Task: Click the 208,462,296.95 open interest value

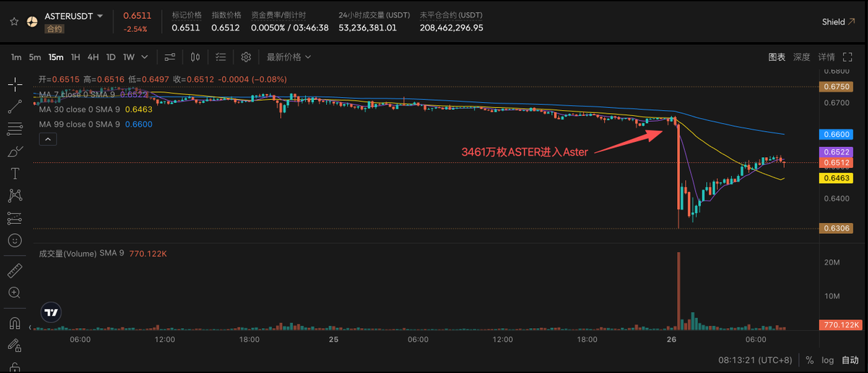Action: coord(451,28)
